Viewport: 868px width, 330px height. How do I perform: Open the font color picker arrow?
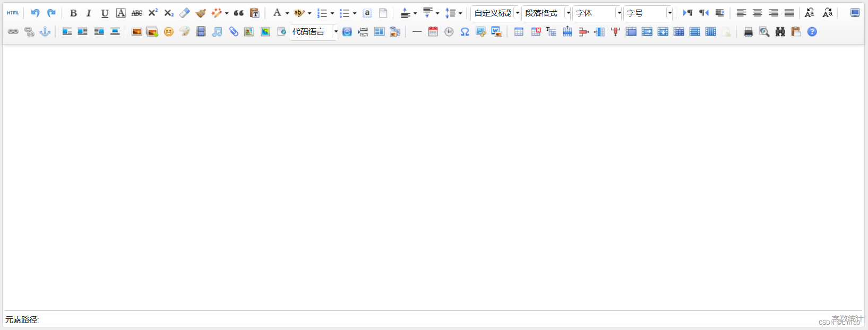[x=287, y=13]
